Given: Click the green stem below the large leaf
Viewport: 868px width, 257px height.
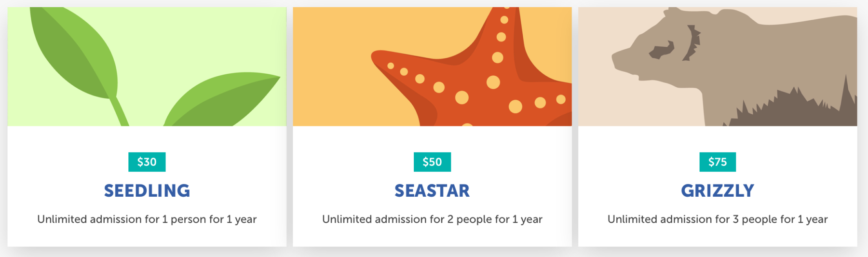Looking at the screenshot, I should click(119, 112).
